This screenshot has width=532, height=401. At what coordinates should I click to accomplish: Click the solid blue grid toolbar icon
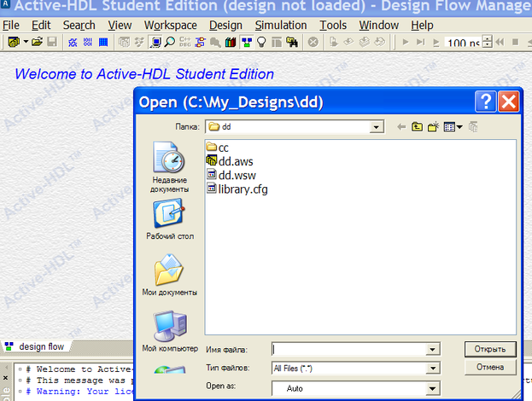103,42
